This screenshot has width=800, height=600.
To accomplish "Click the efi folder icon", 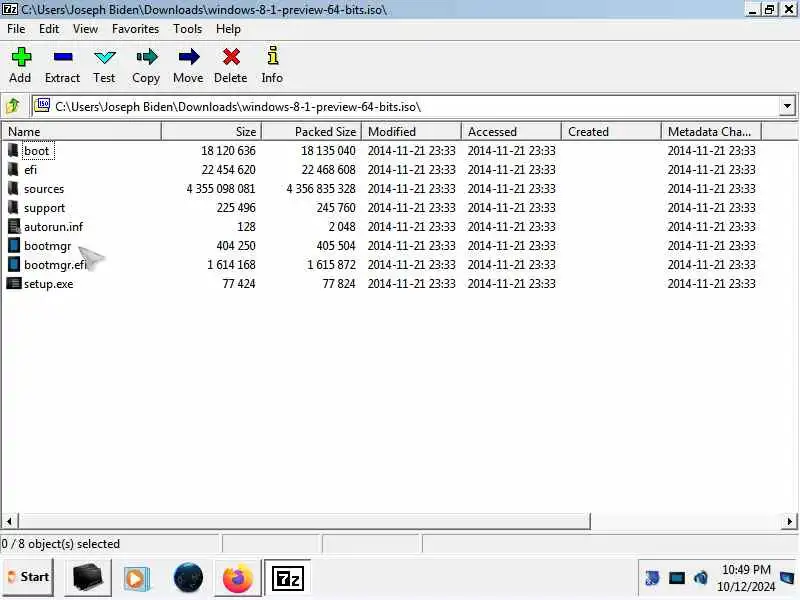I will [13, 169].
